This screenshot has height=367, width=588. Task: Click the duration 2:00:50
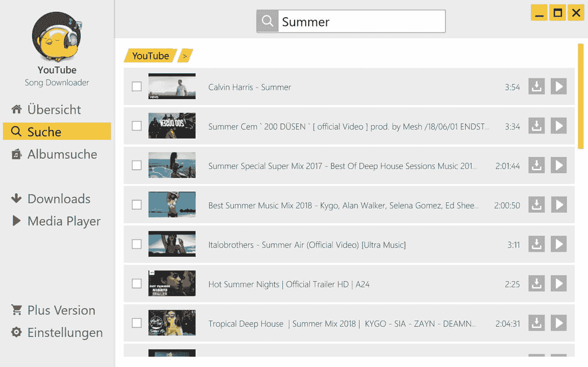point(507,205)
